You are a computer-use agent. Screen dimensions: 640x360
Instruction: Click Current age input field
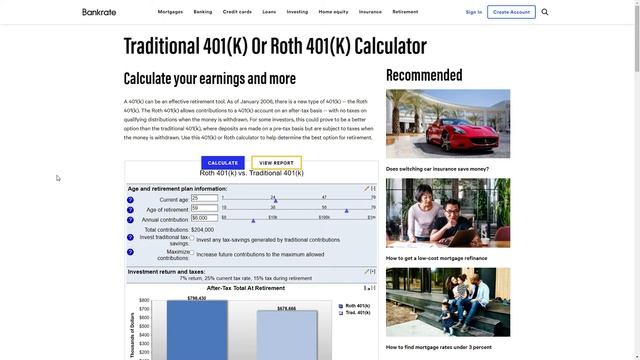coord(204,198)
